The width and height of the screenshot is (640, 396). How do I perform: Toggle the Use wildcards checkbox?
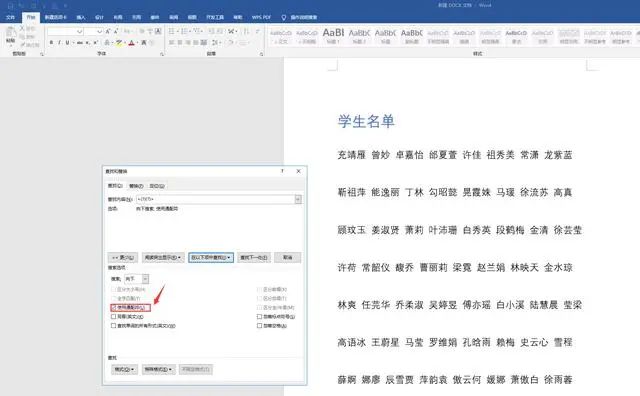[x=114, y=307]
